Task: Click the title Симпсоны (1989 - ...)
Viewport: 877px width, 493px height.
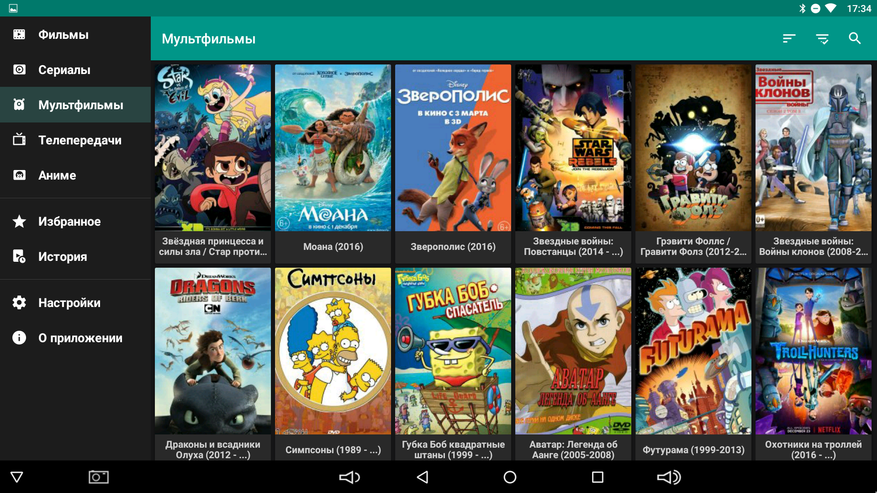Action: [333, 450]
